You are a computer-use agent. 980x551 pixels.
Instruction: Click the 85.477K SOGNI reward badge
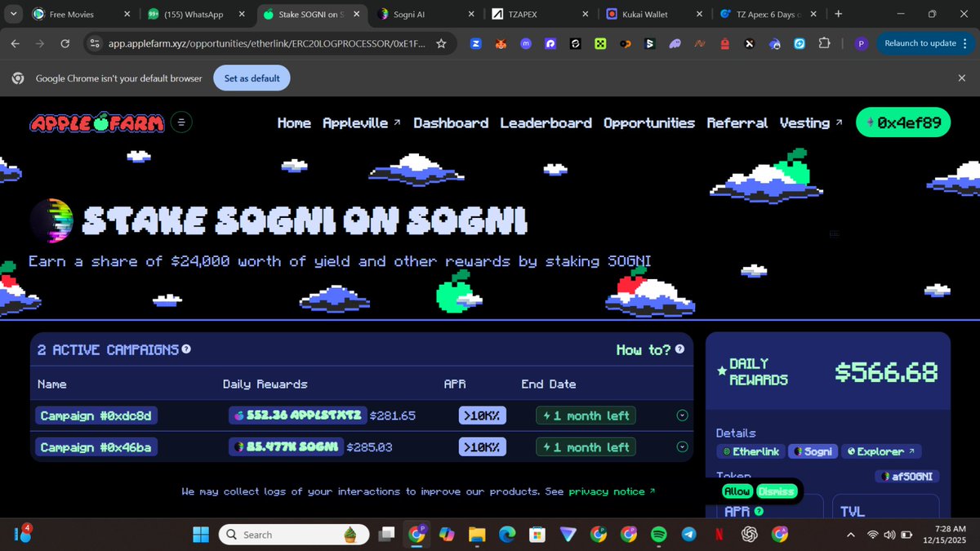(x=285, y=447)
